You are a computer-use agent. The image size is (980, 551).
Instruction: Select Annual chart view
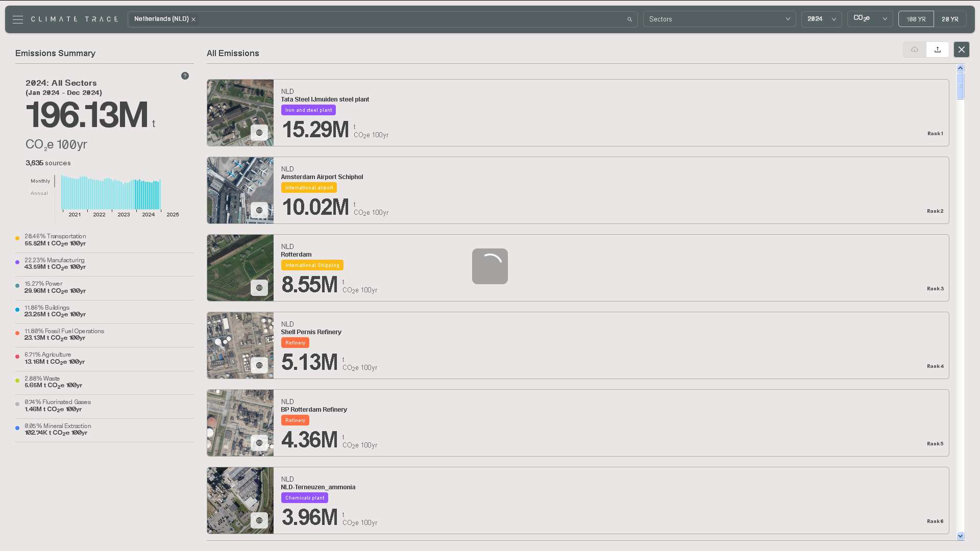pos(39,193)
